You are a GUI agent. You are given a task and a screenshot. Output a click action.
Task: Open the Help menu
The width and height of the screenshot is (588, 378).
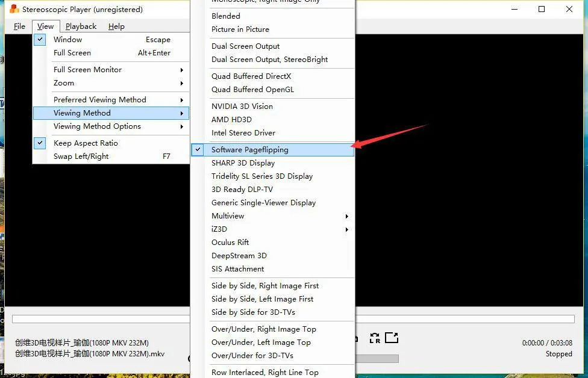click(116, 26)
